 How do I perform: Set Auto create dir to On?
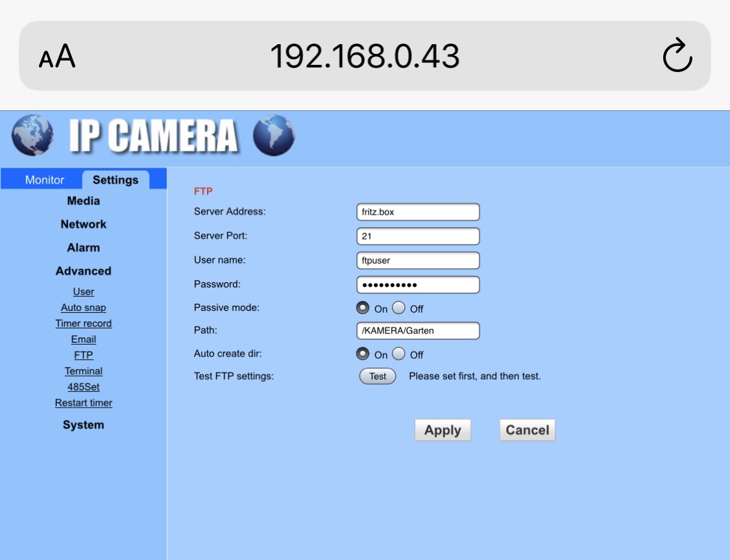(x=363, y=354)
